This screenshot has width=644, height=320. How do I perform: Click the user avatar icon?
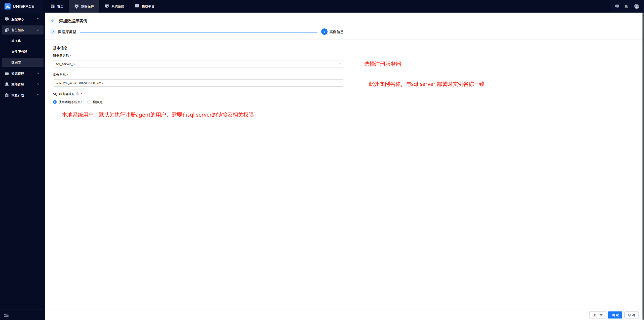[636, 6]
